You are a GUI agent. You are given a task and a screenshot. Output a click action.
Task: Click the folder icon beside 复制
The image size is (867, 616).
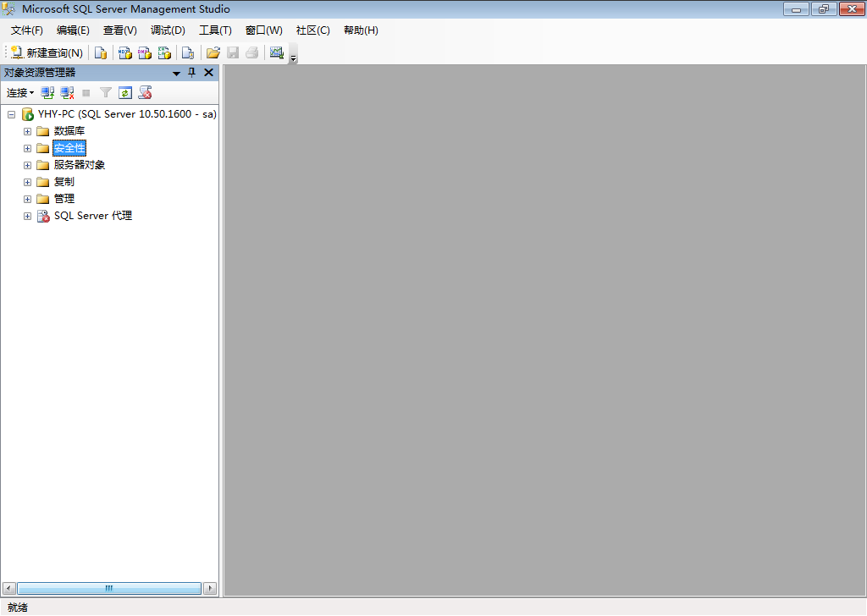tap(42, 182)
